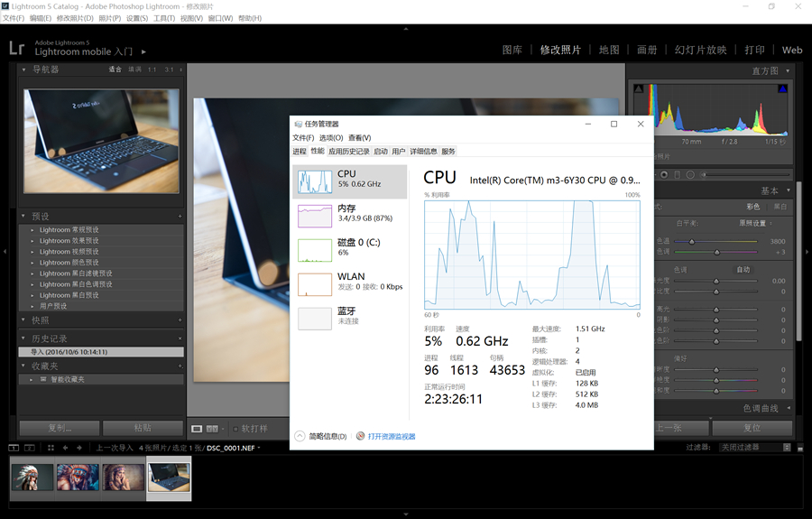Click shadow clipping triangle in histogram
The height and width of the screenshot is (519, 812).
(639, 88)
